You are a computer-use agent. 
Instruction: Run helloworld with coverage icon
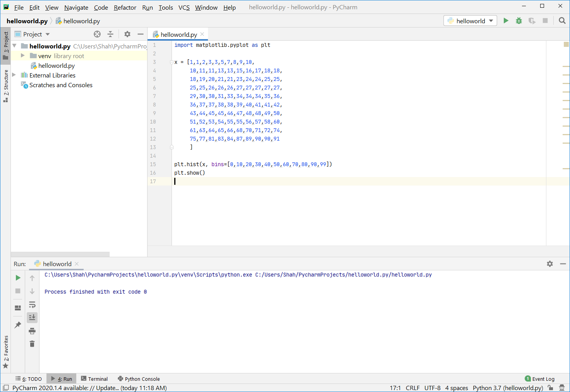click(x=532, y=21)
